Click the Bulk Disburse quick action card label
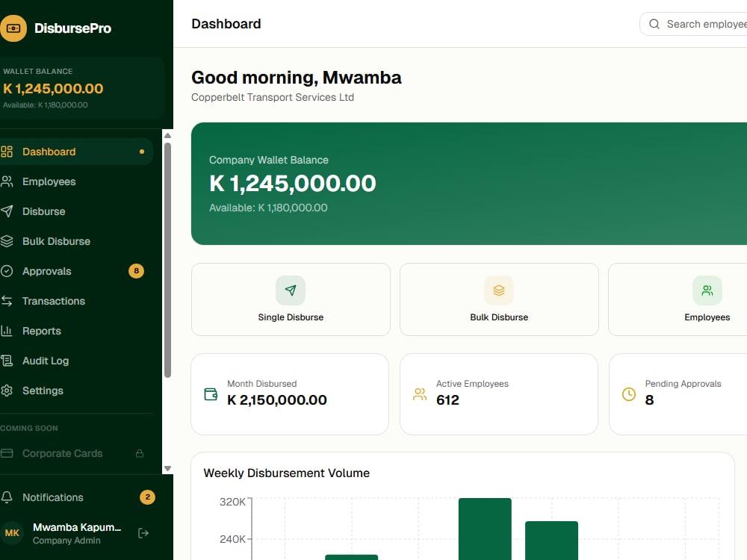This screenshot has height=560, width=747. [499, 317]
